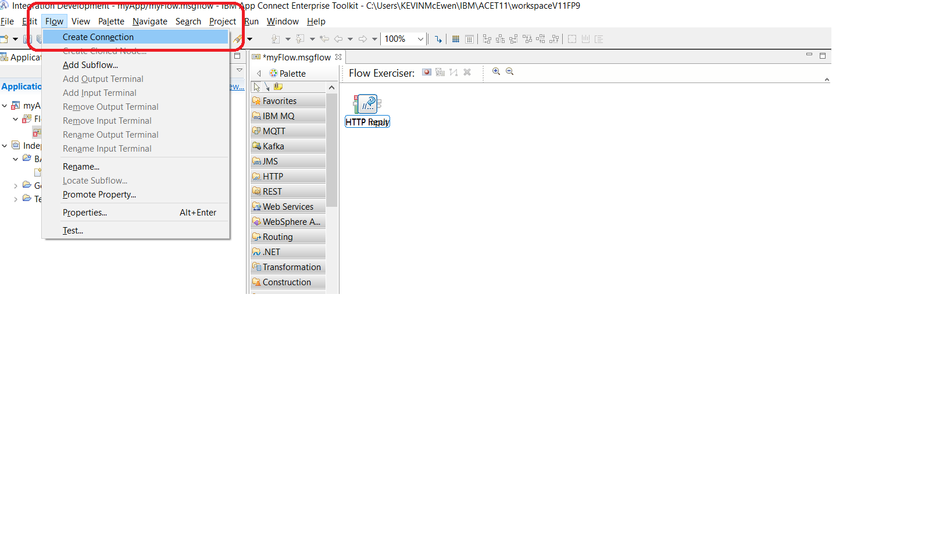Viewport: 943px width, 560px height.
Task: Select Promote Property in Flow menu
Action: point(99,195)
